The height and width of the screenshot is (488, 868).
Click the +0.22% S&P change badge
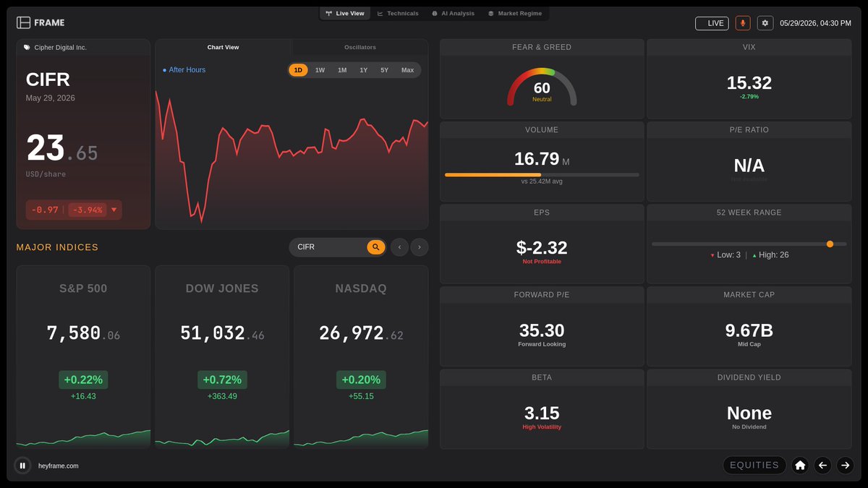tap(83, 380)
